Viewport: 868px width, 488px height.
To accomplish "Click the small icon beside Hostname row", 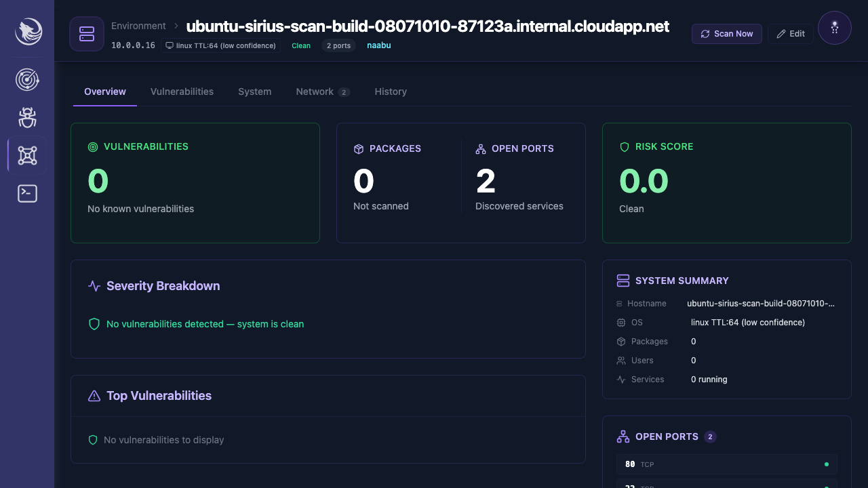I will click(x=619, y=304).
